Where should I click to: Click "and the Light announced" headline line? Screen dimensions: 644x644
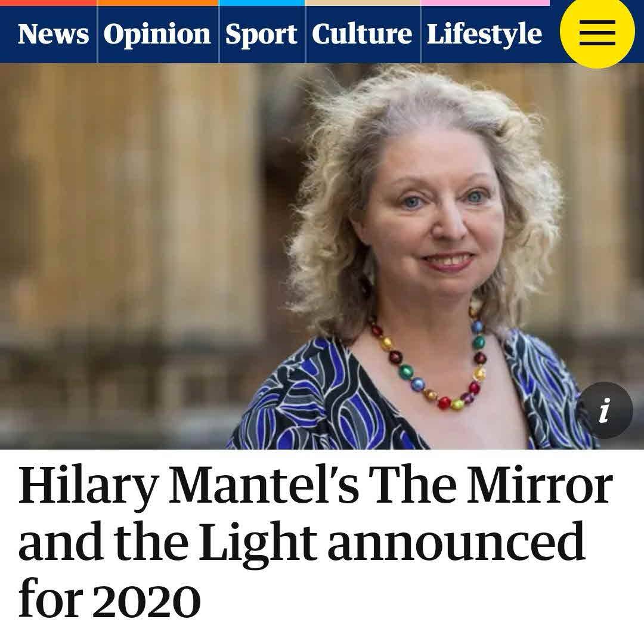pyautogui.click(x=302, y=542)
